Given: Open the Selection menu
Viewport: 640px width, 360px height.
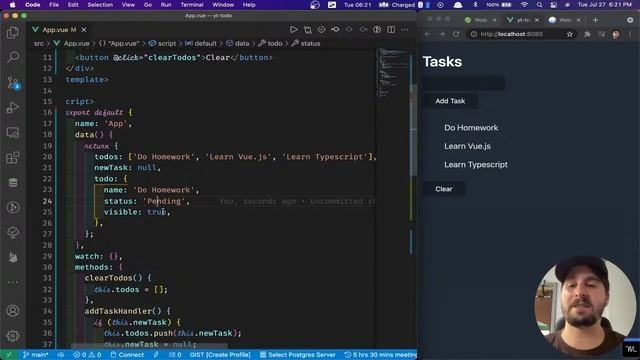Looking at the screenshot, I should point(100,5).
